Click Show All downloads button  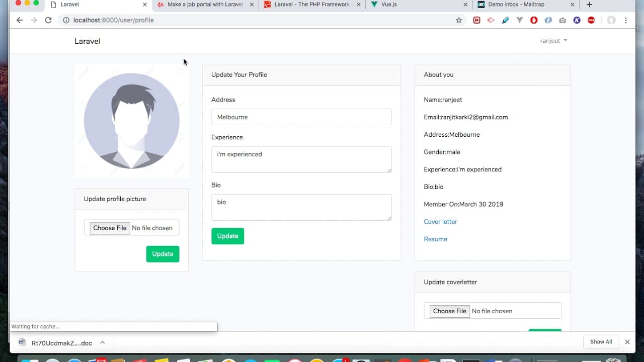[x=601, y=342]
